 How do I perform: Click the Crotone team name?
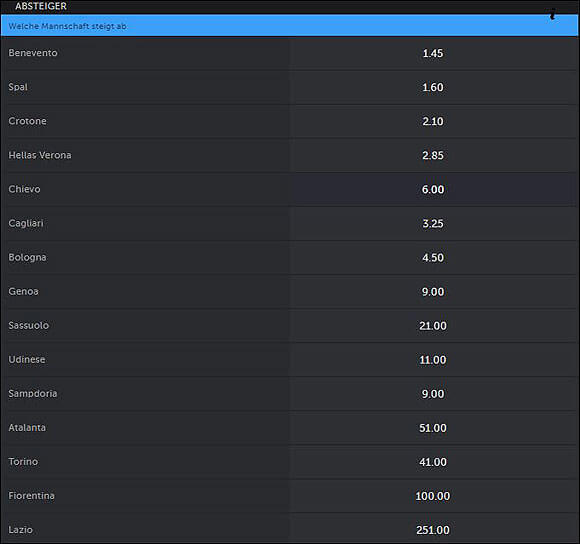pos(27,121)
